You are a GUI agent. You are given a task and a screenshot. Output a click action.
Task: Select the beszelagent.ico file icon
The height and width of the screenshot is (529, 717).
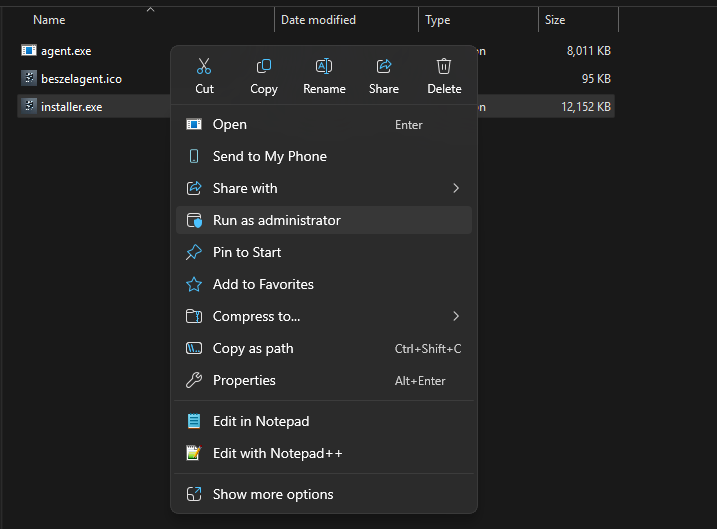29,78
